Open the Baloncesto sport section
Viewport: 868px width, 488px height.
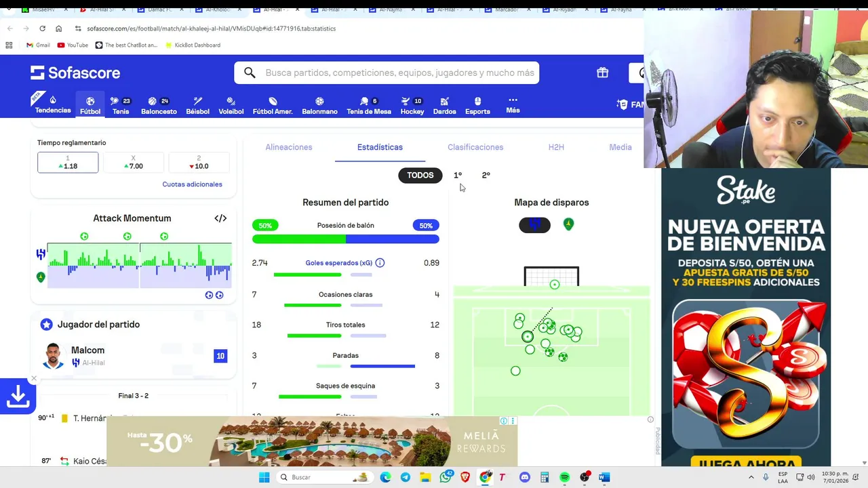point(159,105)
